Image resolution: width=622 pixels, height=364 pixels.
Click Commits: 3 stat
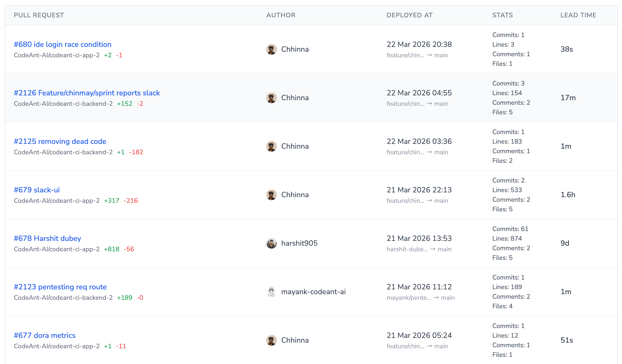508,83
